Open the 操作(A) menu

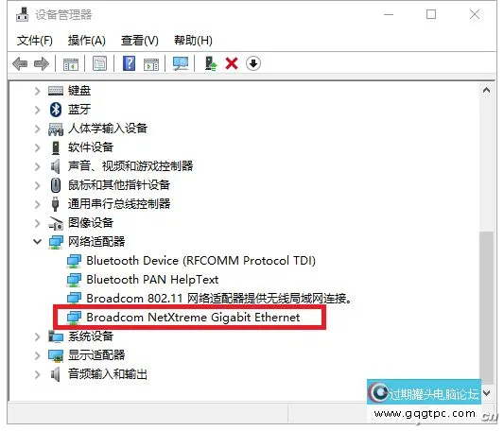click(x=87, y=41)
